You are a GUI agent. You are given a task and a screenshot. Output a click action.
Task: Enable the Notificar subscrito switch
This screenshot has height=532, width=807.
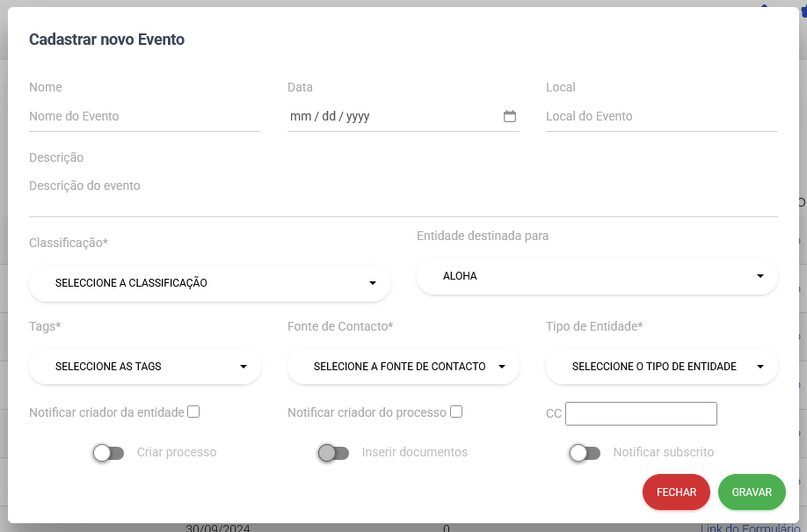(585, 453)
